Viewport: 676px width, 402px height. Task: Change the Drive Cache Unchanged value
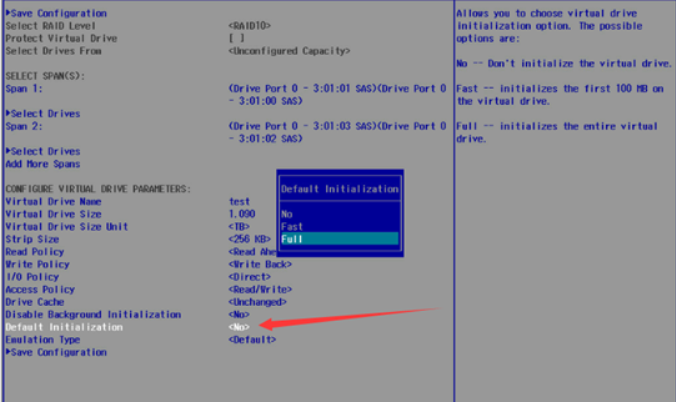[258, 302]
